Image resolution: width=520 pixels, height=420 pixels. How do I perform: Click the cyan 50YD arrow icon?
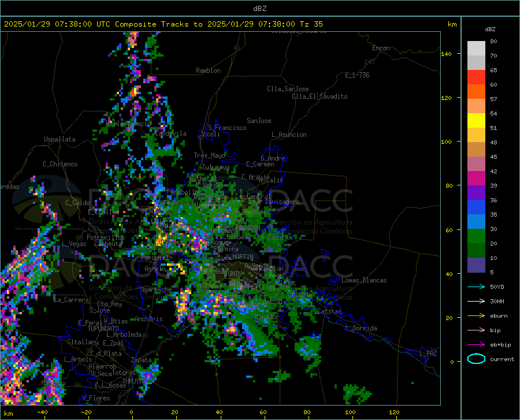pyautogui.click(x=476, y=287)
